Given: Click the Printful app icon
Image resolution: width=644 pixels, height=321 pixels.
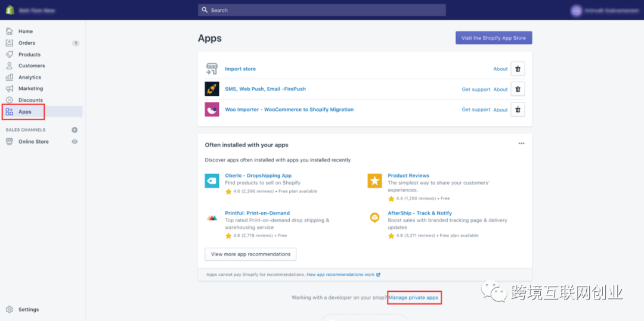Looking at the screenshot, I should (212, 218).
